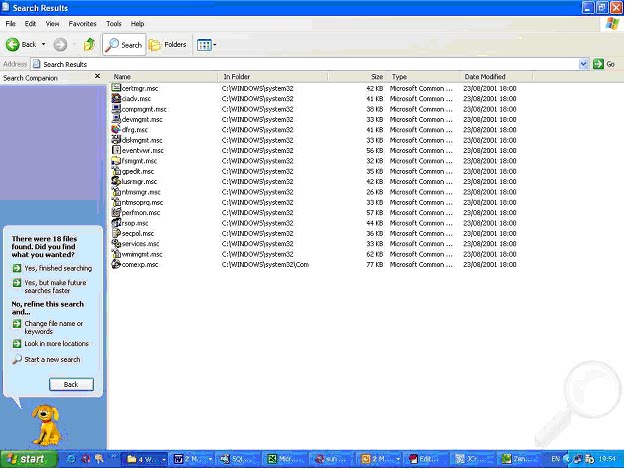Click the Address bar field
625x469 pixels.
(x=305, y=64)
